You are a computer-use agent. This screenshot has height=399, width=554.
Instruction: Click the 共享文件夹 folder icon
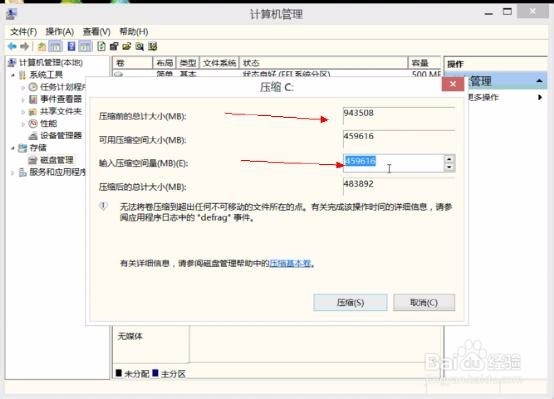[33, 112]
